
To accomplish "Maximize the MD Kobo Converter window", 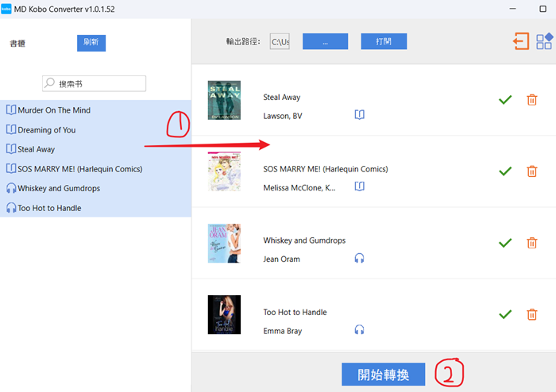I will tap(542, 9).
